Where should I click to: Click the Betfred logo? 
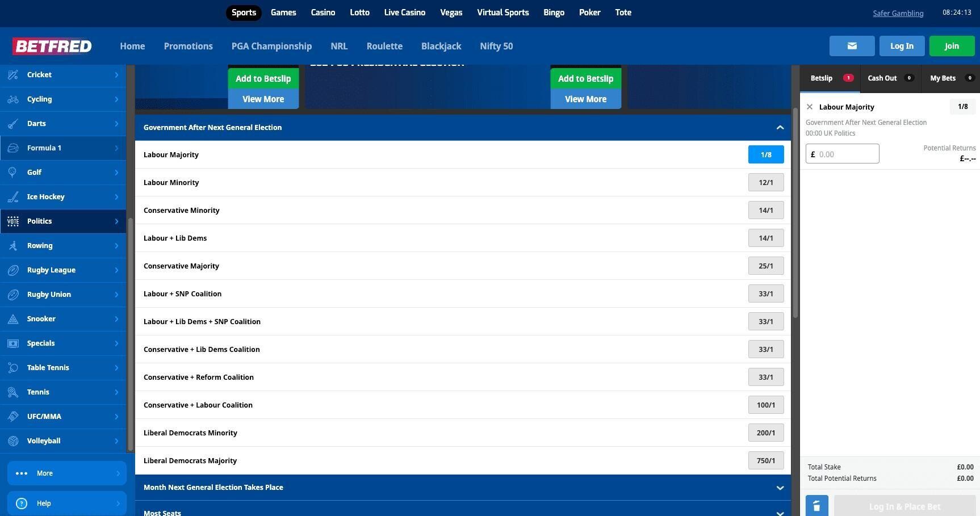[x=53, y=46]
